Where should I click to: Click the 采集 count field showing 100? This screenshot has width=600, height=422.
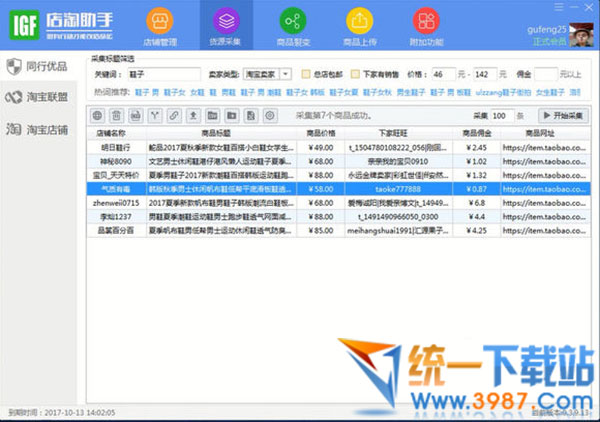(x=505, y=116)
